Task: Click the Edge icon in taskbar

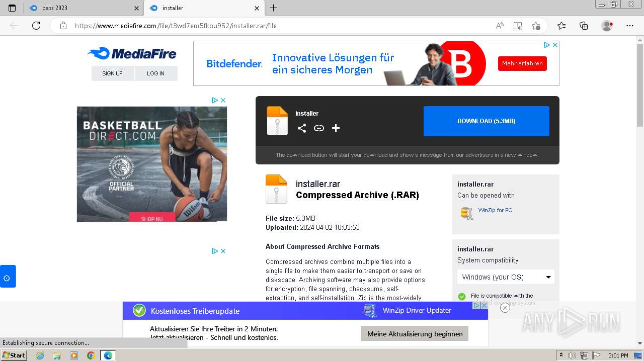Action: [108, 355]
